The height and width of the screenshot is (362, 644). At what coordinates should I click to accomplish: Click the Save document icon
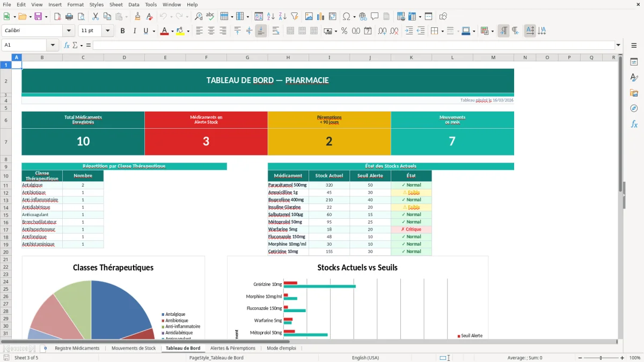coord(38,17)
